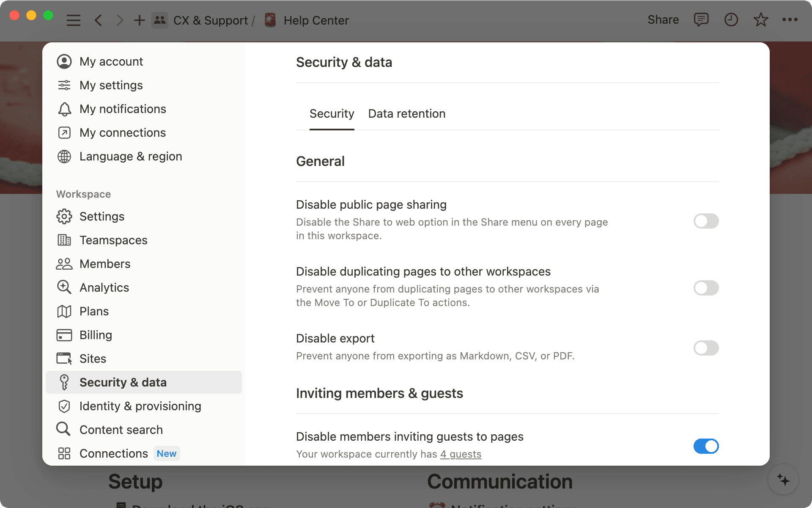Navigate back with the left arrow

pos(98,19)
